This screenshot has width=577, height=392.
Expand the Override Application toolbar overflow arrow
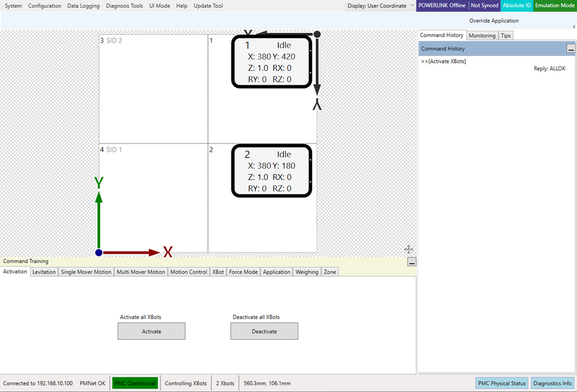point(573,27)
